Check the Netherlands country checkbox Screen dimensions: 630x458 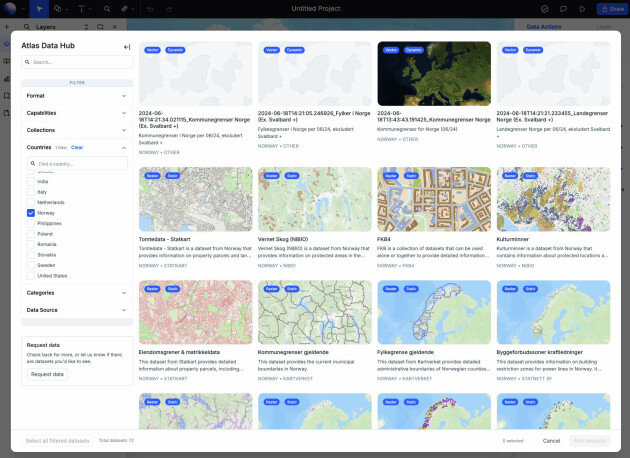[x=31, y=202]
